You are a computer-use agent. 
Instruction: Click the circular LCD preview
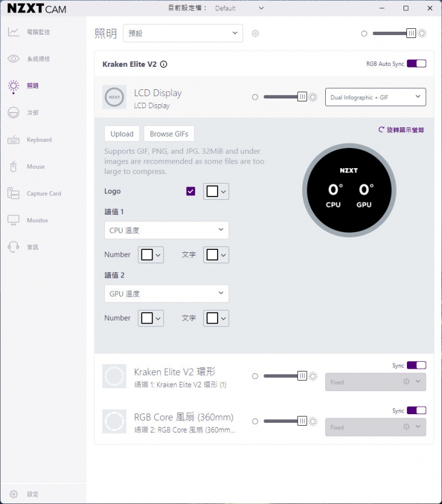coord(349,190)
